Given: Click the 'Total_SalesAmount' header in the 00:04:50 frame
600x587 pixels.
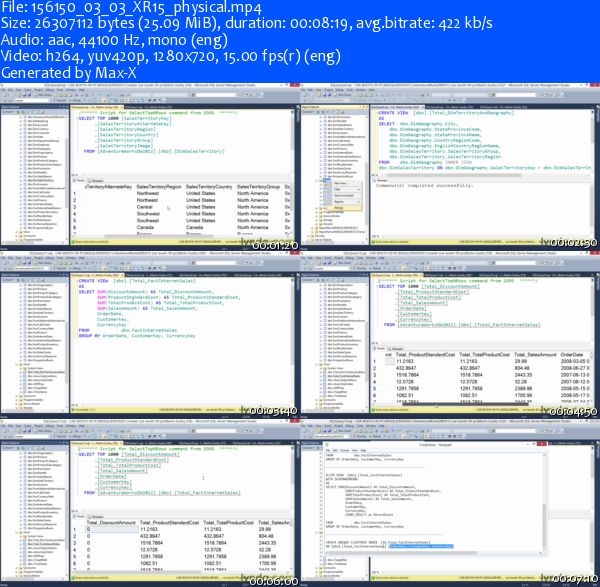Looking at the screenshot, I should click(535, 355).
